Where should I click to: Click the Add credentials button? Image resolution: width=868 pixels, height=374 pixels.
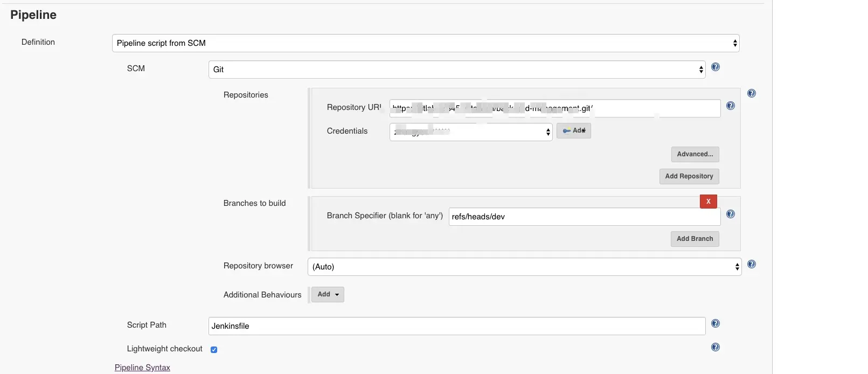(574, 131)
